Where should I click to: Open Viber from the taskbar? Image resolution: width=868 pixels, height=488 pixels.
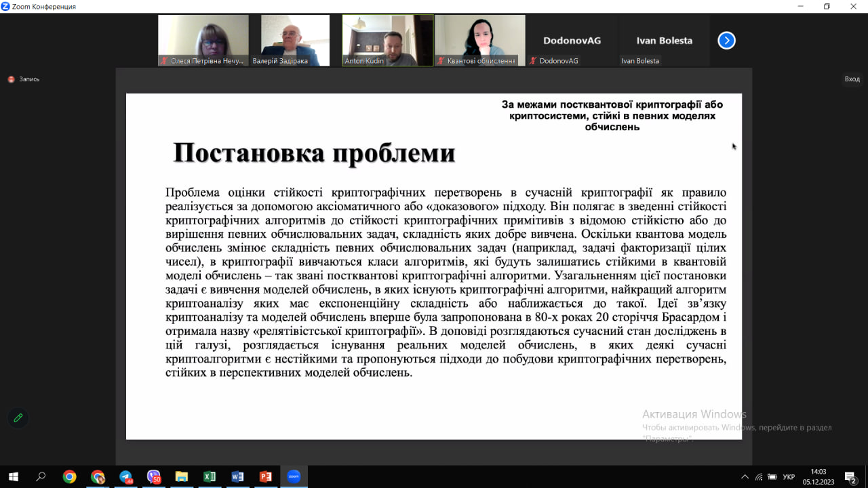click(x=154, y=477)
